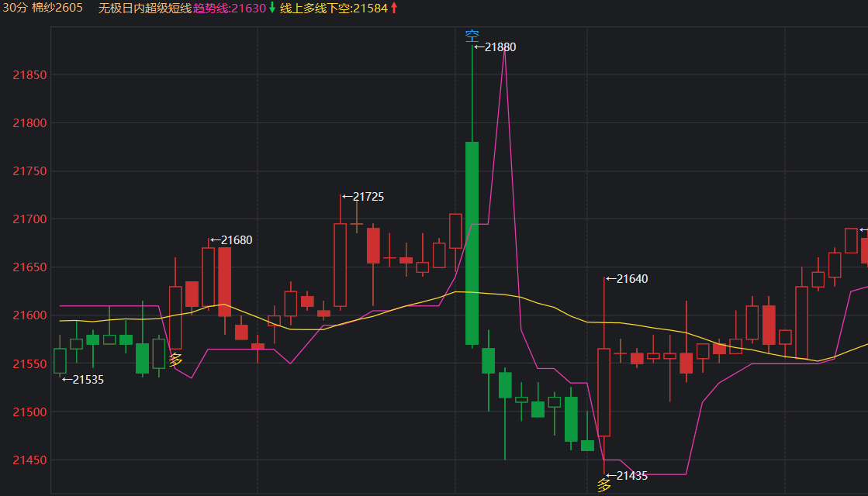Click the 21600 price axis label

30,315
